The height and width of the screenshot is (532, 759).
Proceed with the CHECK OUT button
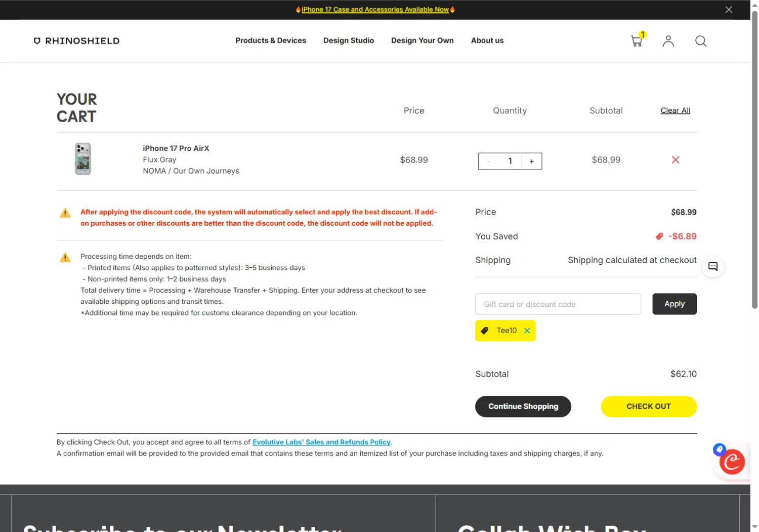[648, 406]
